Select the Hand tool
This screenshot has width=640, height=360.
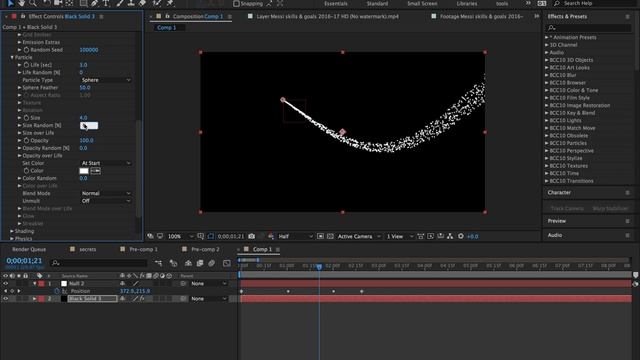click(x=21, y=3)
